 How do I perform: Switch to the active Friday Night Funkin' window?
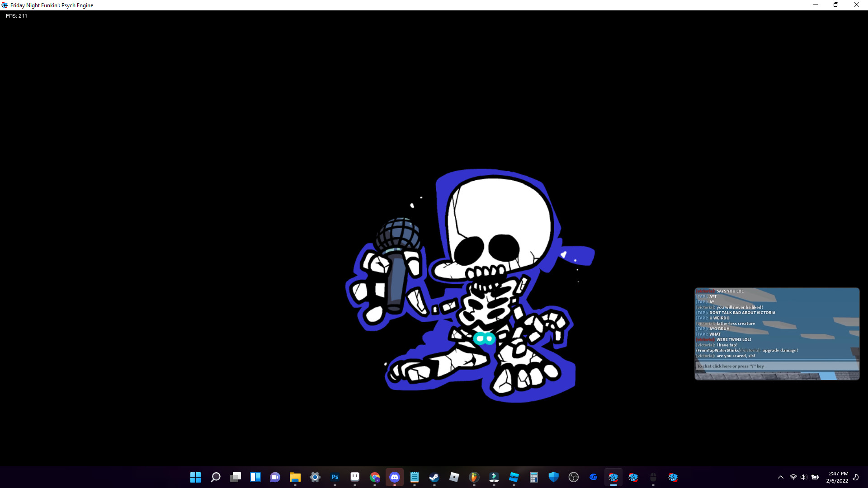pyautogui.click(x=613, y=477)
